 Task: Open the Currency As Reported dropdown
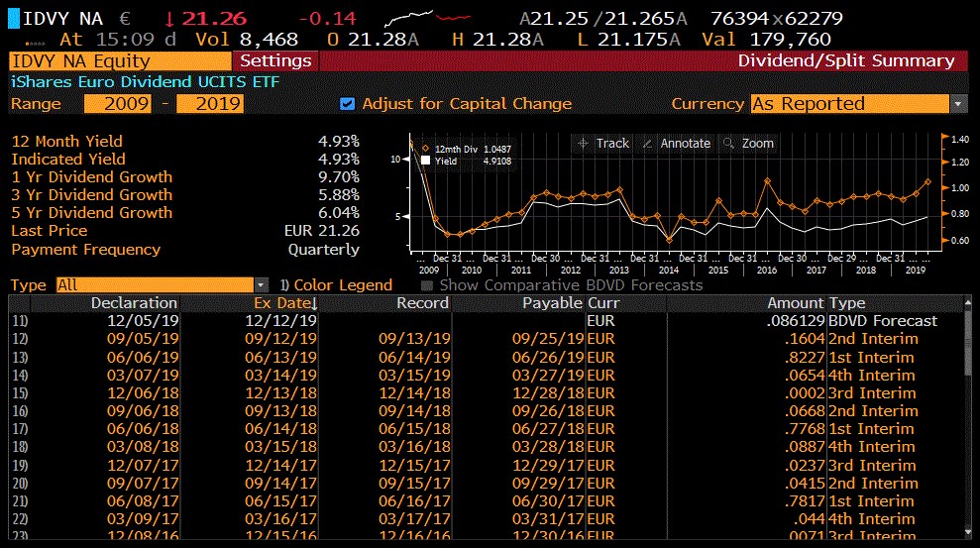958,104
